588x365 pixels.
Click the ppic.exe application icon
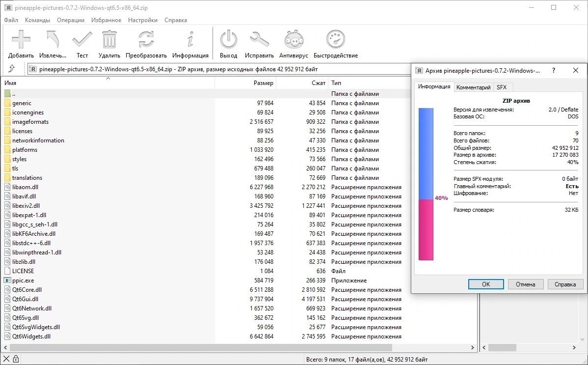tap(7, 280)
